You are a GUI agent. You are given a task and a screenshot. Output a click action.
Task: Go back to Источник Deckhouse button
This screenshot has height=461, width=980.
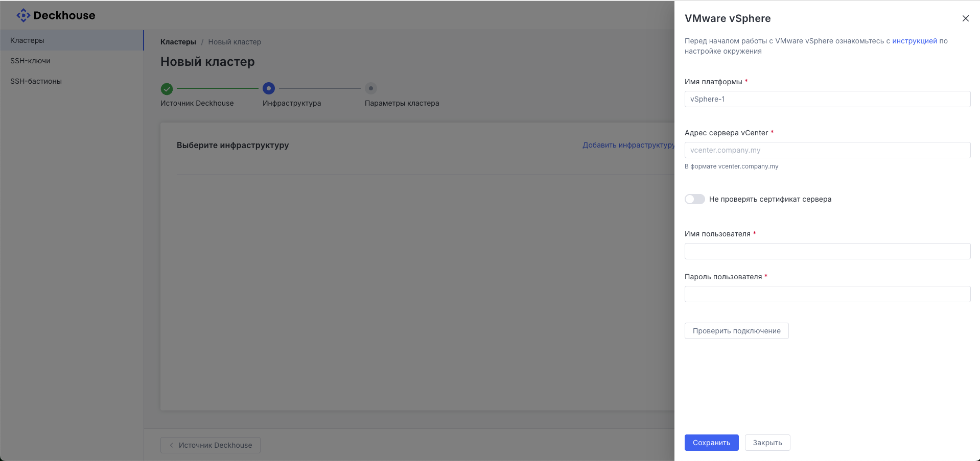tap(211, 445)
